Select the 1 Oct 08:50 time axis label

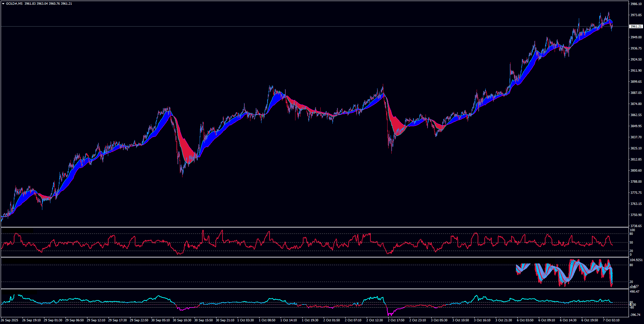click(x=268, y=320)
